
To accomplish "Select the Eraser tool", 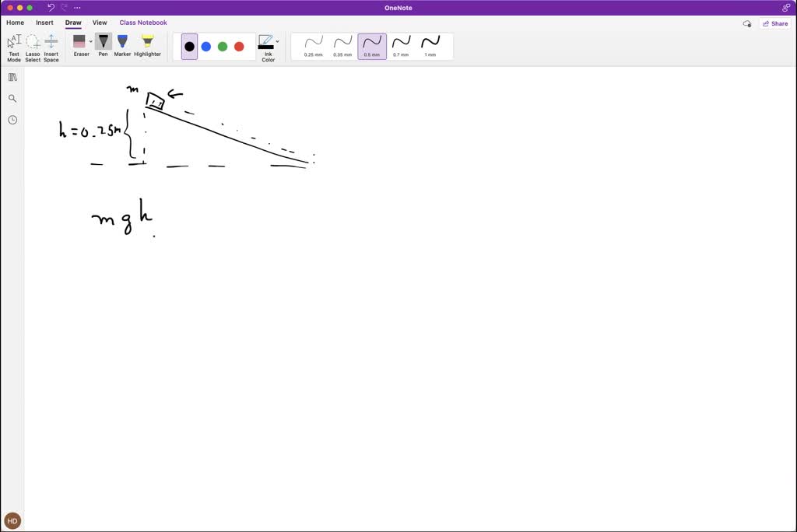I will pos(79,45).
